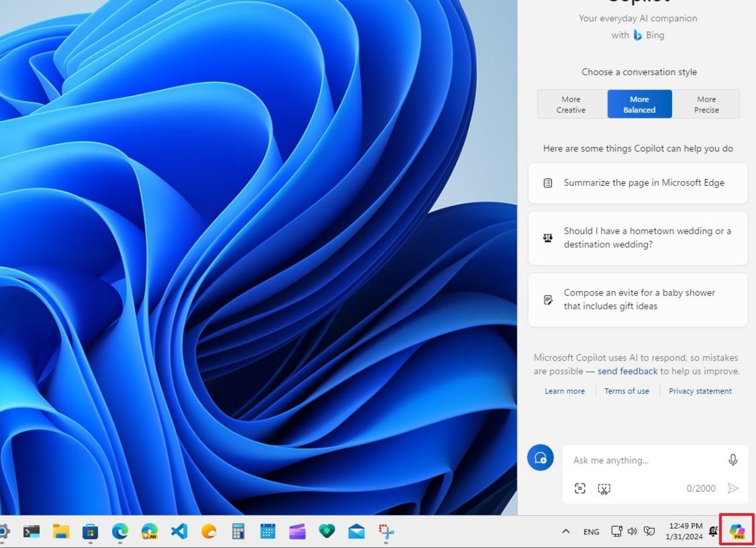Open ENG input language switcher

point(591,532)
